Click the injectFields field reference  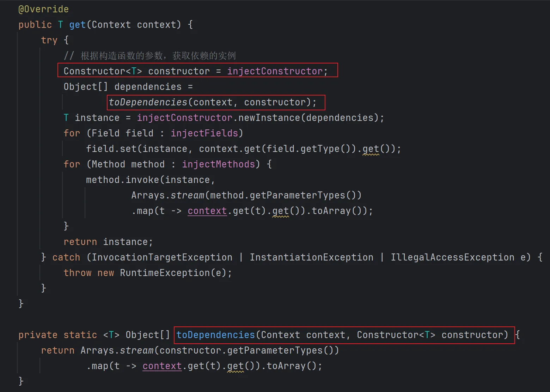[204, 133]
